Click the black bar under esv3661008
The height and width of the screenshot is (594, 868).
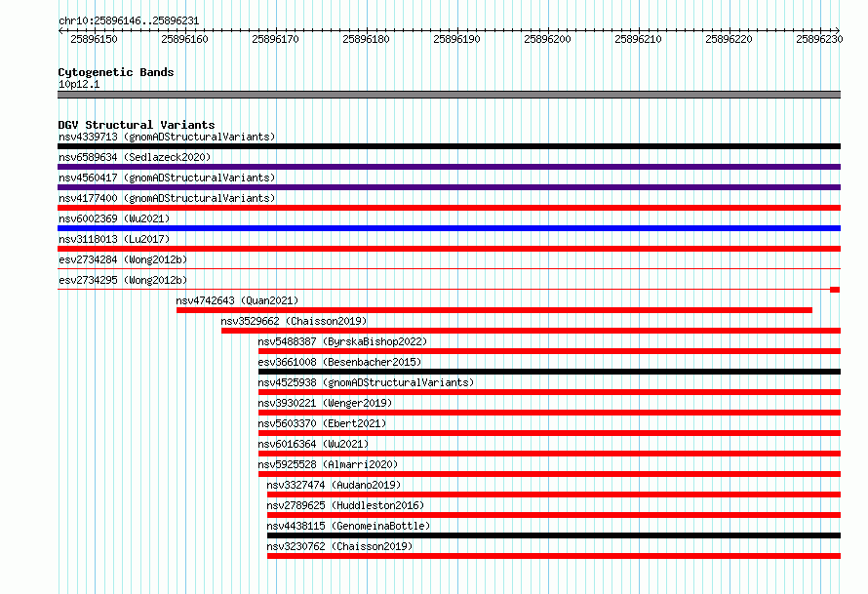coord(550,372)
